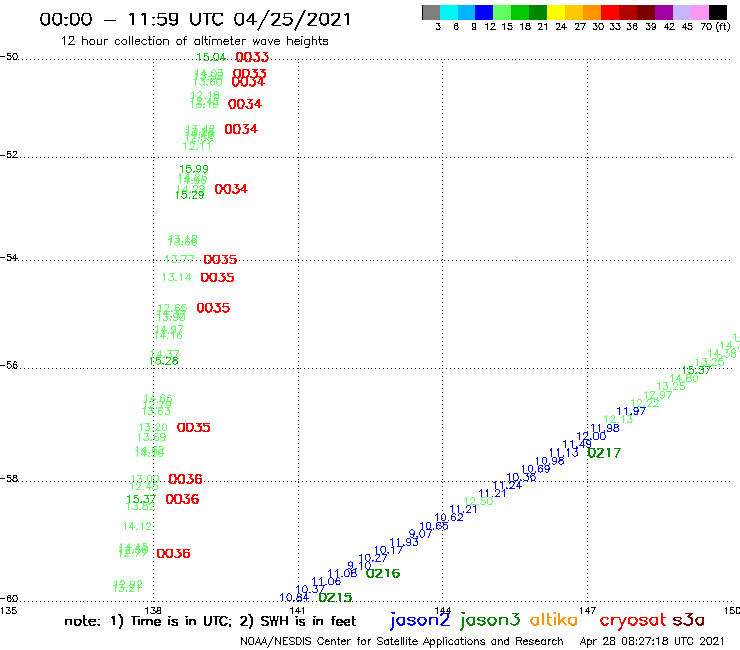
Task: Click the blue wave height '10.65'
Action: point(434,525)
